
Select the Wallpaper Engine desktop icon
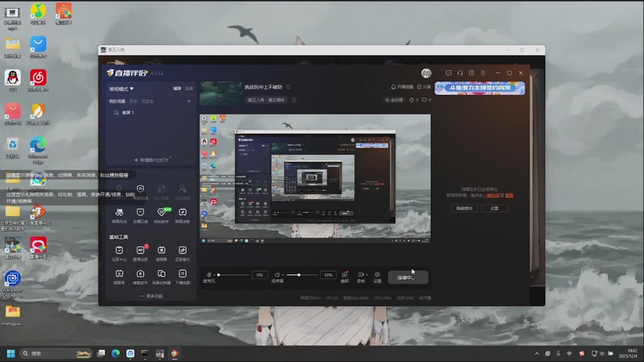pyautogui.click(x=12, y=284)
